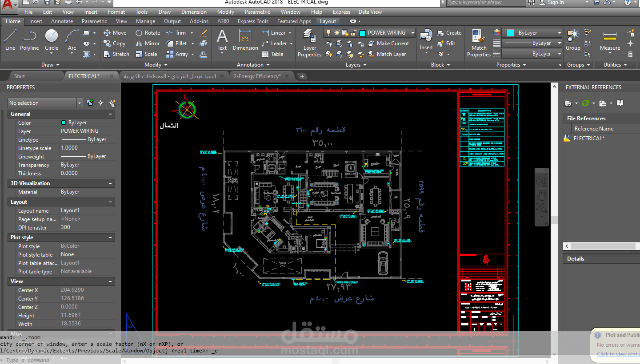
Task: Click layer color swatch beside POWER WIRING
Action: [363, 33]
